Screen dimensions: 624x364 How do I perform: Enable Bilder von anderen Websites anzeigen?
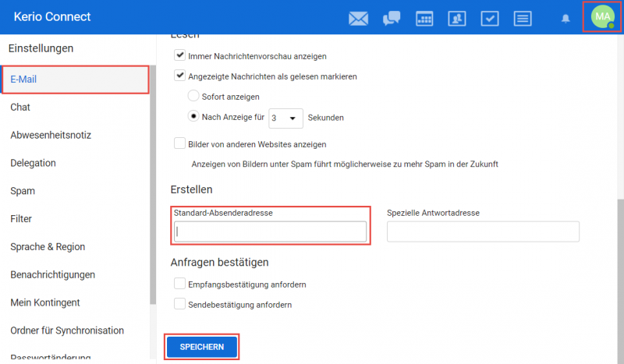pyautogui.click(x=180, y=144)
